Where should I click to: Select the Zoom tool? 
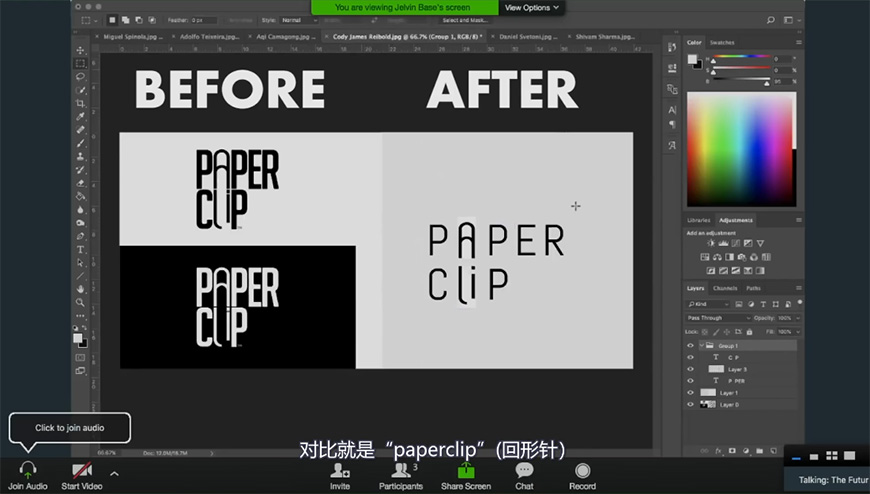80,303
